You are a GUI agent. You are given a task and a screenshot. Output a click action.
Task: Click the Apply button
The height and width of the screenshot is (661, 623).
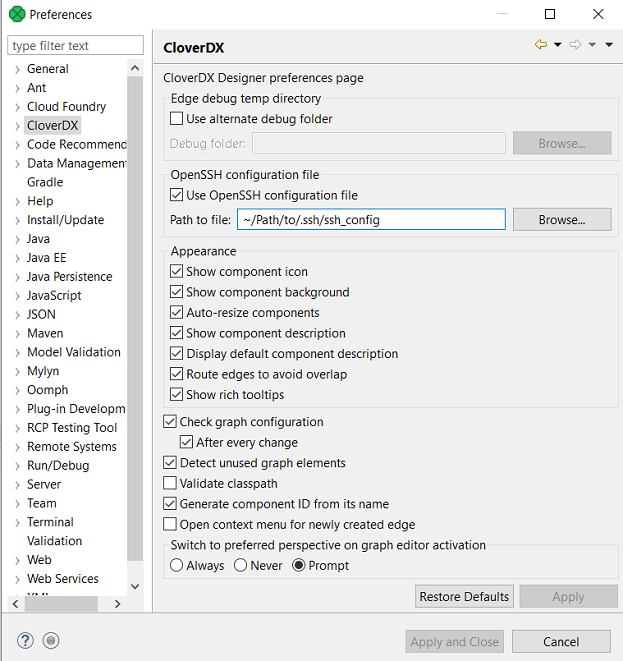[568, 596]
